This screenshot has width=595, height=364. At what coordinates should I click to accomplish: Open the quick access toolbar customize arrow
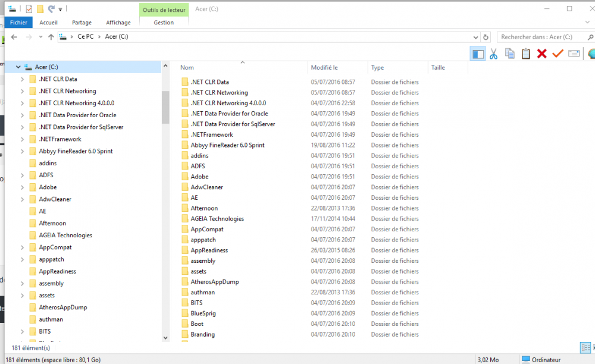pos(60,10)
